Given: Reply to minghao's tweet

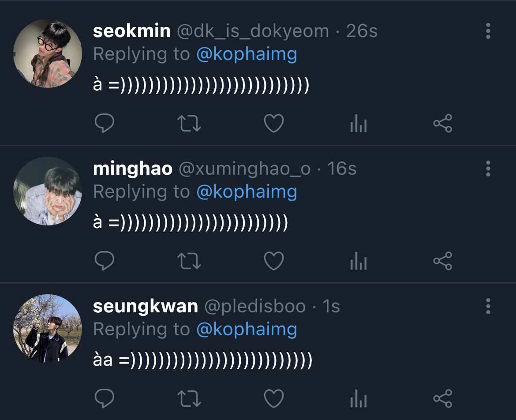Looking at the screenshot, I should pos(105,261).
